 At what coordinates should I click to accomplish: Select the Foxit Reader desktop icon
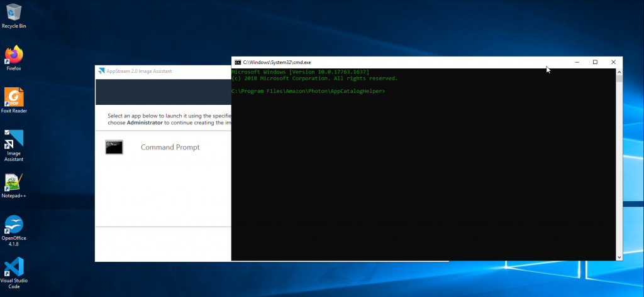(14, 100)
